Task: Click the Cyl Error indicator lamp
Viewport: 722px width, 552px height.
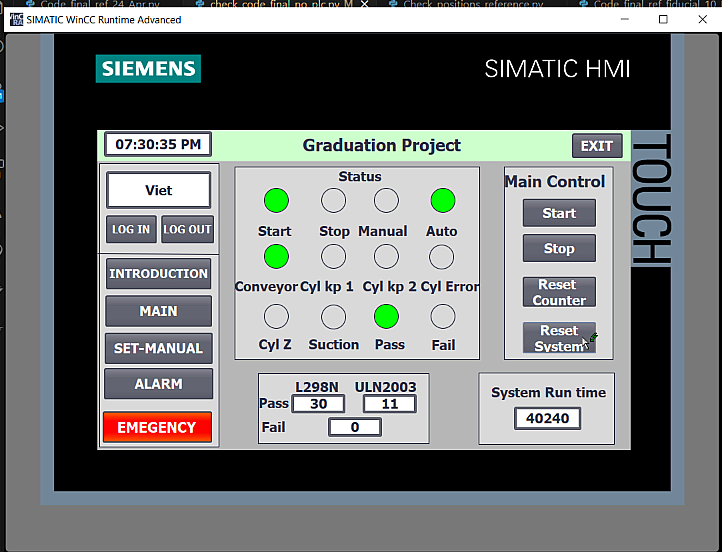Action: [442, 256]
